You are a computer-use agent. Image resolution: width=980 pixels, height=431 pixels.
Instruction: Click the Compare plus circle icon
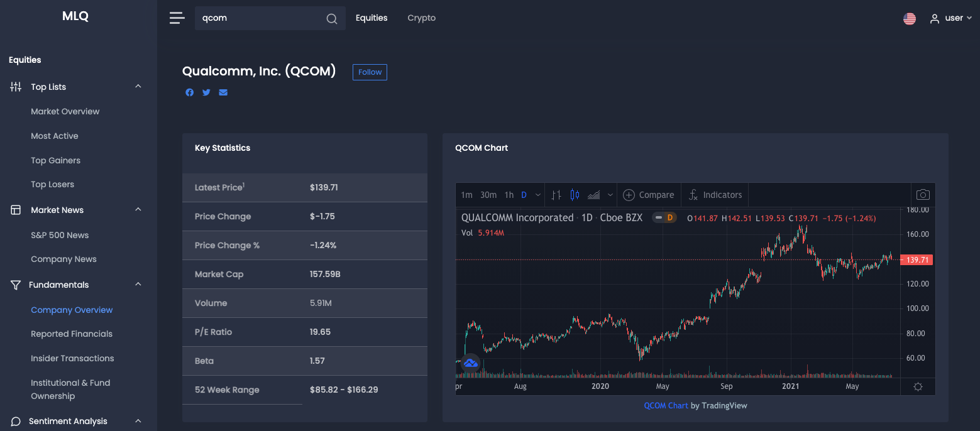(x=629, y=195)
